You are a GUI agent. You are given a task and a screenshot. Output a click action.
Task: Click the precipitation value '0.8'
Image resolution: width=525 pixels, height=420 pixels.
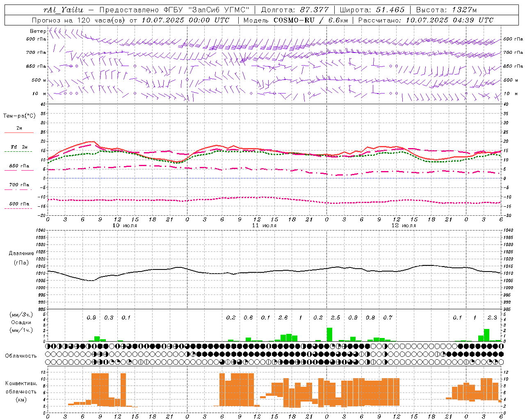(x=370, y=317)
